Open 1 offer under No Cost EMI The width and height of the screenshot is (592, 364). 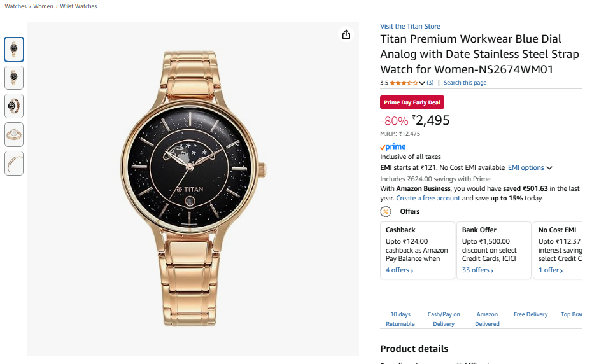pyautogui.click(x=551, y=270)
